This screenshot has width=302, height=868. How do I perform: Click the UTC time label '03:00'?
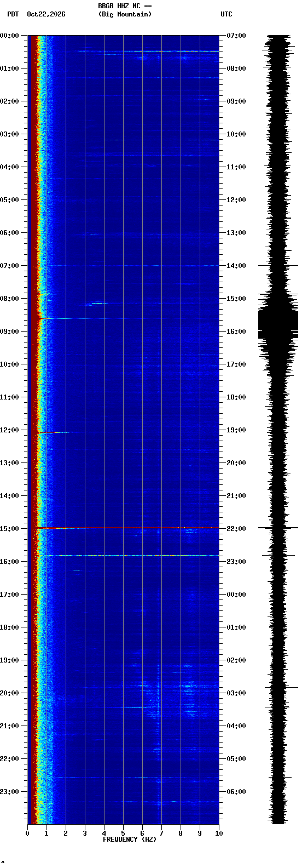(236, 693)
